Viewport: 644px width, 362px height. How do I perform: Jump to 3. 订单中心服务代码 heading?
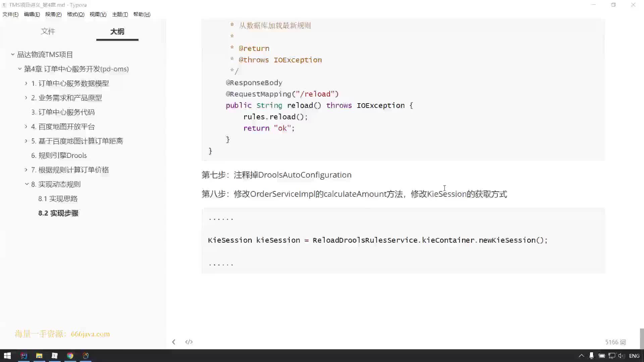[x=63, y=112]
